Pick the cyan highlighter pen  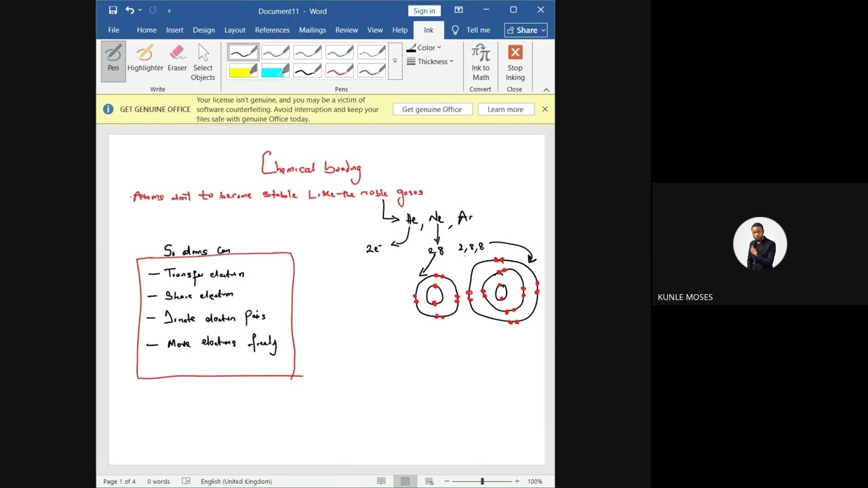point(275,70)
